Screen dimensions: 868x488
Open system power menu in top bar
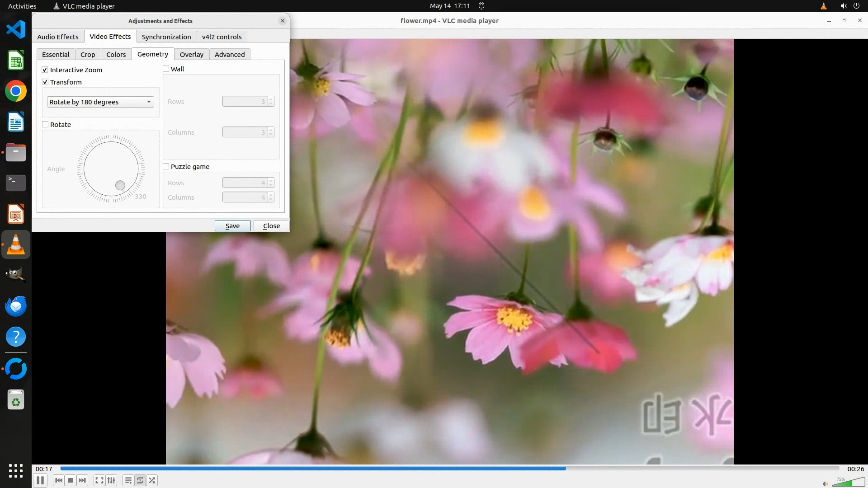coord(856,6)
